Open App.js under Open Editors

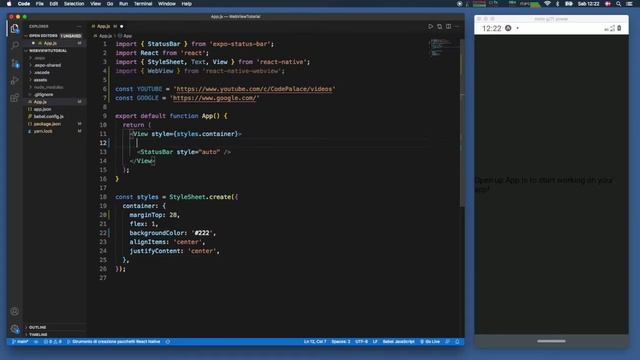[x=50, y=43]
